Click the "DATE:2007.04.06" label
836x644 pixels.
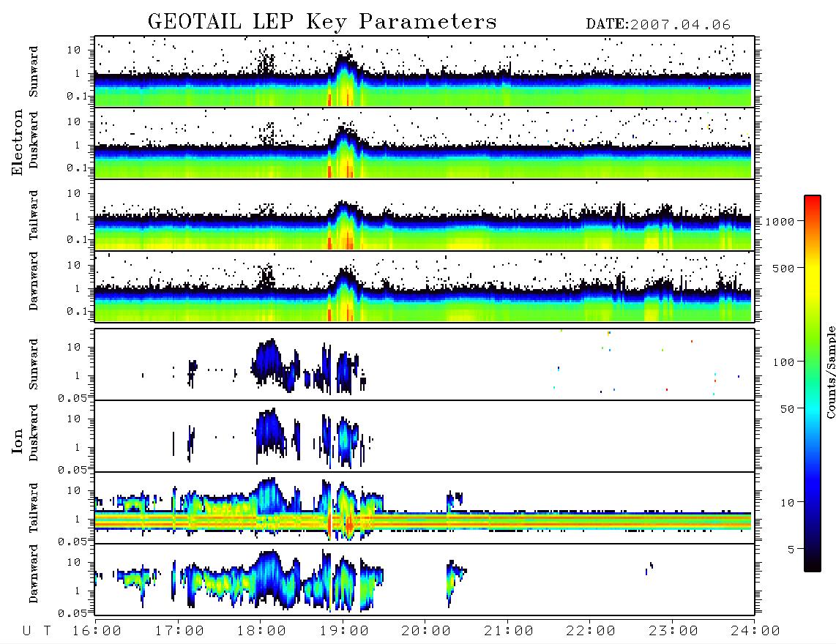[x=658, y=25]
